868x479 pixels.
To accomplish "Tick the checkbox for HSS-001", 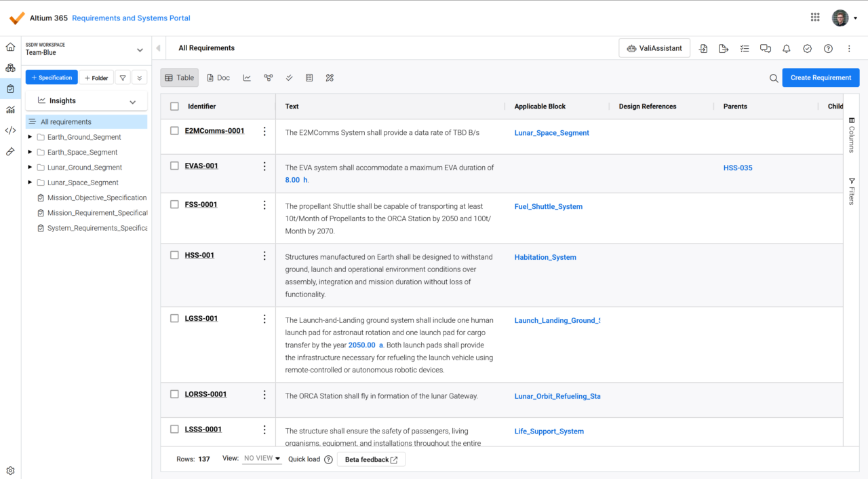I will click(x=174, y=256).
